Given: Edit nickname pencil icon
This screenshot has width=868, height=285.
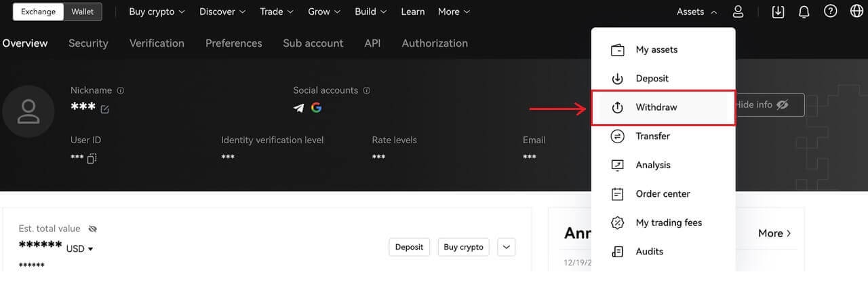Looking at the screenshot, I should pos(105,109).
